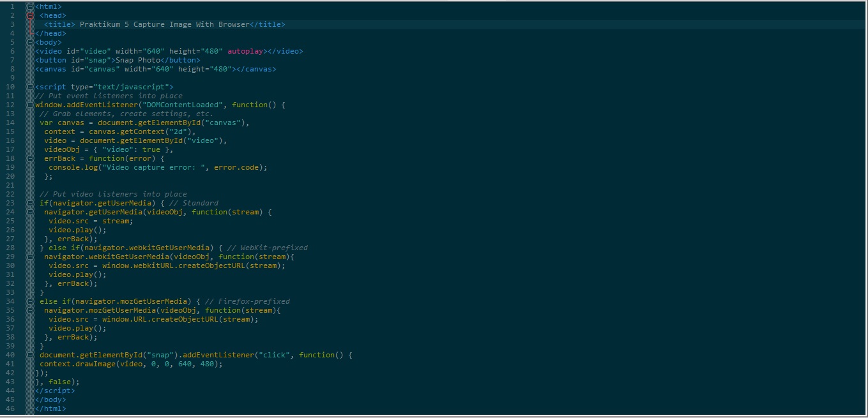This screenshot has height=418, width=868.
Task: Collapse the script block fold marker
Action: 29,86
